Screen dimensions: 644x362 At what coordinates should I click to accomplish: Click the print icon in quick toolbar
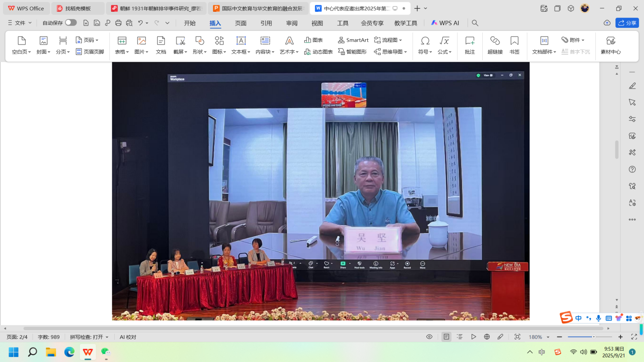[118, 23]
